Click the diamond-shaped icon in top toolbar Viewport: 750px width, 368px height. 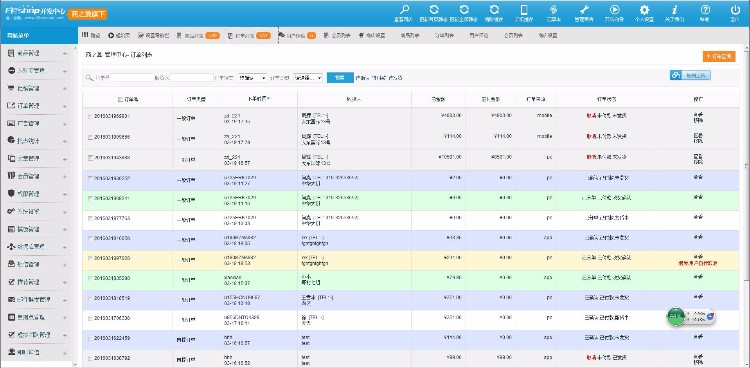coord(554,10)
